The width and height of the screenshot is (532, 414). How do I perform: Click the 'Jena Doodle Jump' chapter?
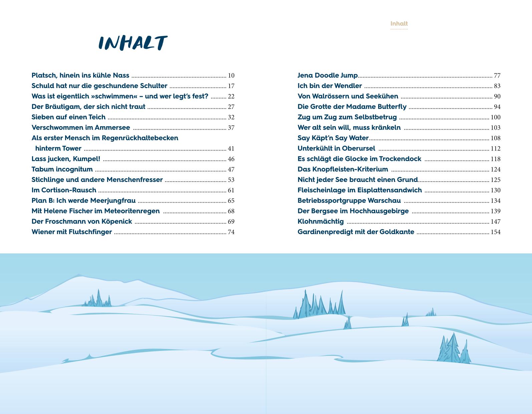click(x=327, y=75)
